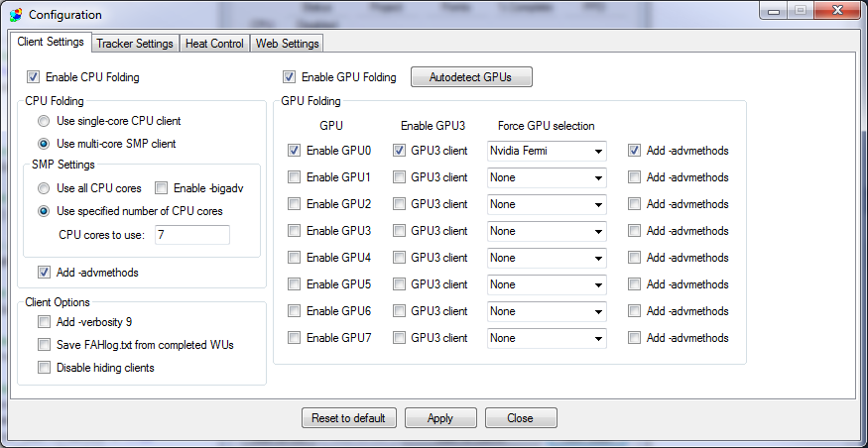Open Force GPU selection dropdown for GPU4
The width and height of the screenshot is (868, 448).
pos(547,258)
